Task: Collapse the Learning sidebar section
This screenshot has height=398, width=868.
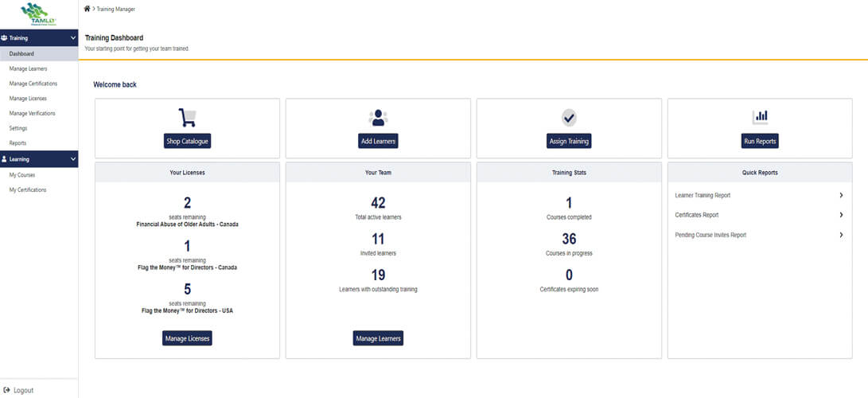Action: 73,159
